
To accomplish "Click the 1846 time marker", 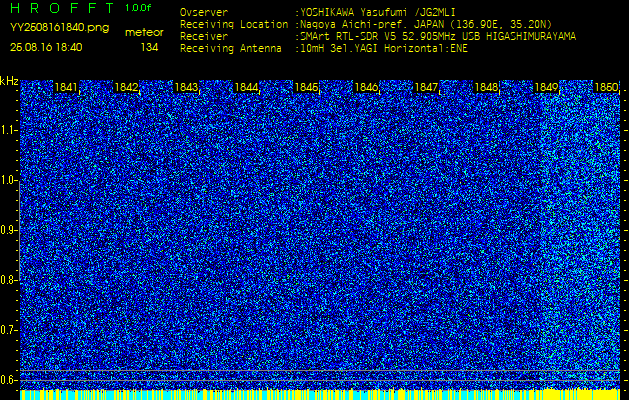I will pyautogui.click(x=366, y=87).
